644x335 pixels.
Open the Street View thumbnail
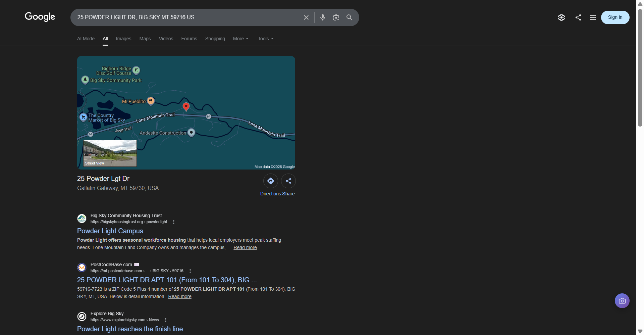coord(110,153)
